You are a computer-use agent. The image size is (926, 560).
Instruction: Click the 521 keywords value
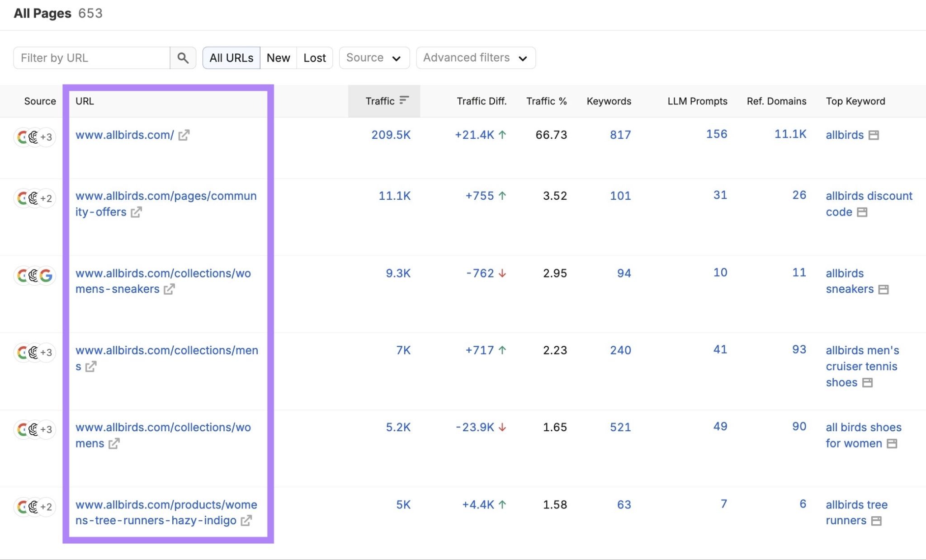[x=620, y=427]
